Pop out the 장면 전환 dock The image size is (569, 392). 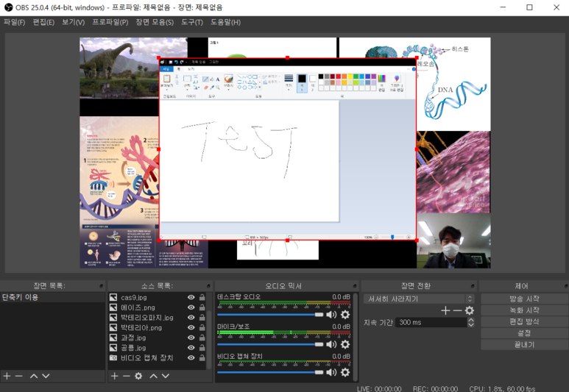473,286
